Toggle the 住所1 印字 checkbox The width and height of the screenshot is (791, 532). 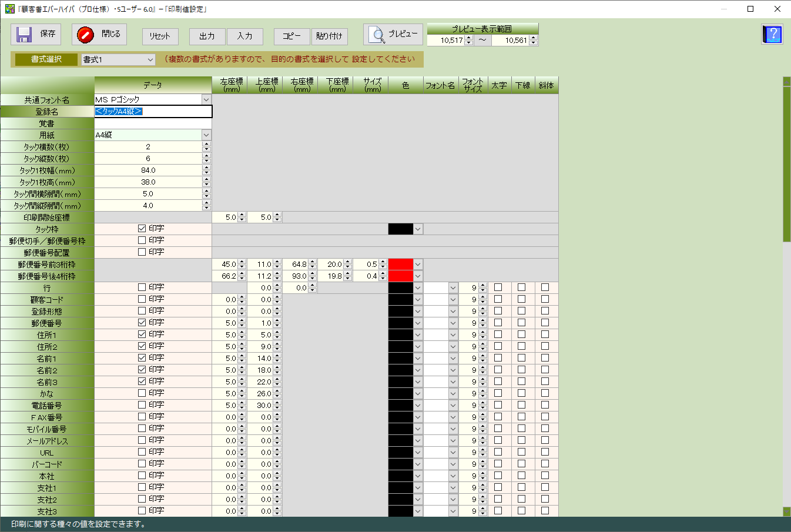coord(142,334)
